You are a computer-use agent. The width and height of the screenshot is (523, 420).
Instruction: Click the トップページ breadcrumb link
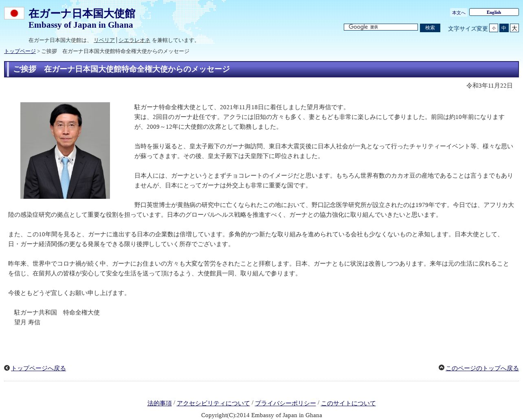point(20,51)
